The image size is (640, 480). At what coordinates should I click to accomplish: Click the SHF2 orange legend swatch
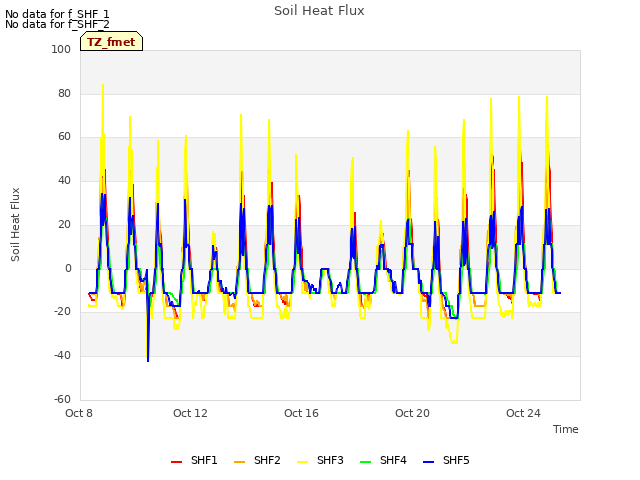click(239, 462)
